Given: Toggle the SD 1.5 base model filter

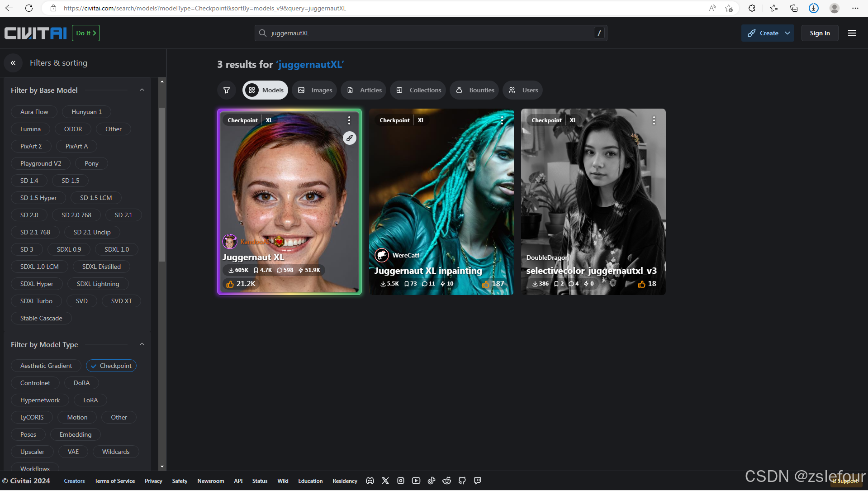Looking at the screenshot, I should [x=71, y=181].
